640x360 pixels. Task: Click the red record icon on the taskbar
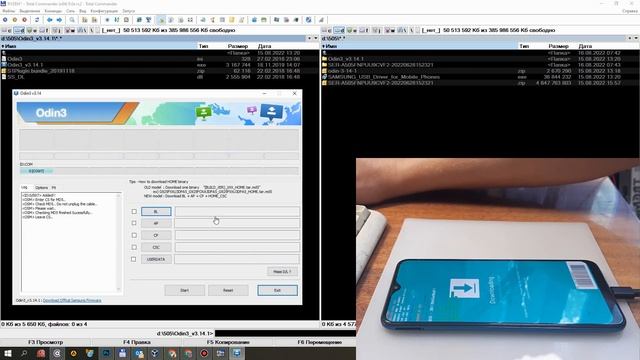coord(204,353)
